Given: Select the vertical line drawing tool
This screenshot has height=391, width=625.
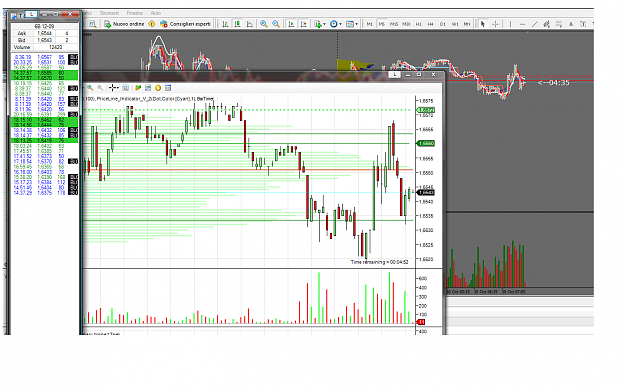Looking at the screenshot, I should (510, 24).
